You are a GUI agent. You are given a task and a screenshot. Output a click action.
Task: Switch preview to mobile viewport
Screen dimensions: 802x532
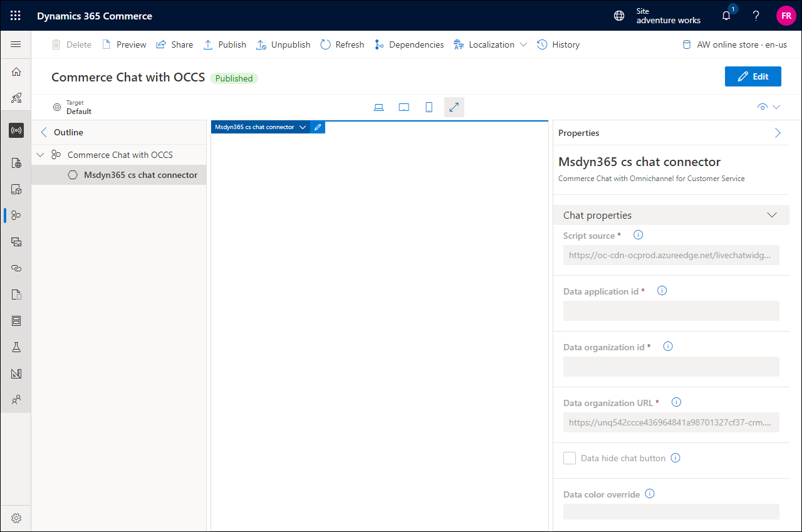[429, 107]
